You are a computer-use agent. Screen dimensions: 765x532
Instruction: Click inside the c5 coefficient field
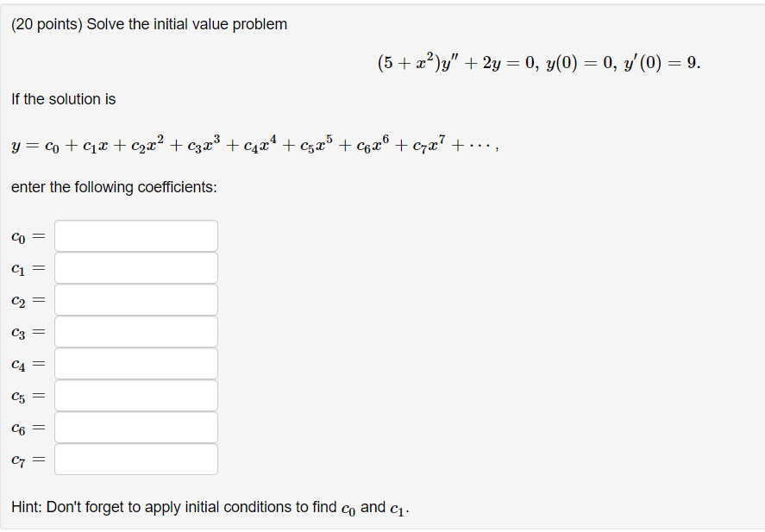click(x=135, y=395)
